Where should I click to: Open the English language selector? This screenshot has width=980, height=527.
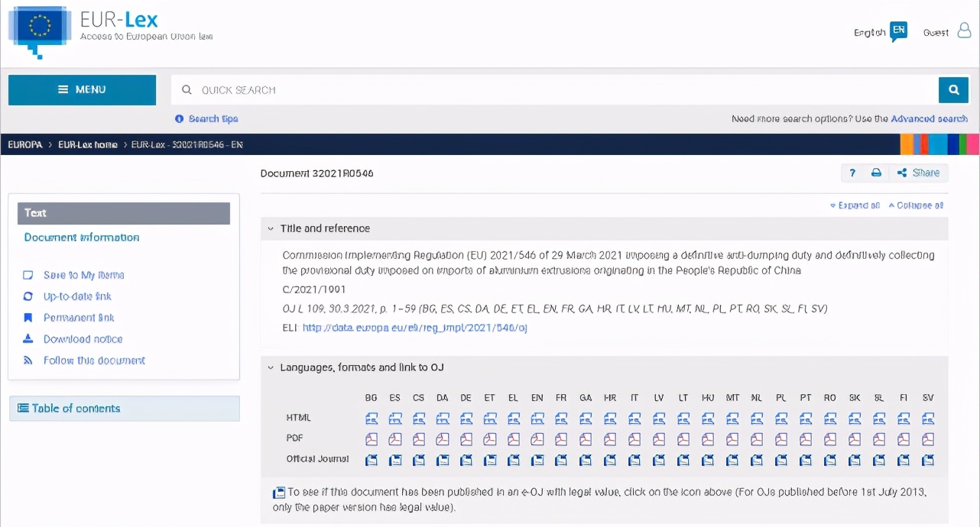[880, 32]
